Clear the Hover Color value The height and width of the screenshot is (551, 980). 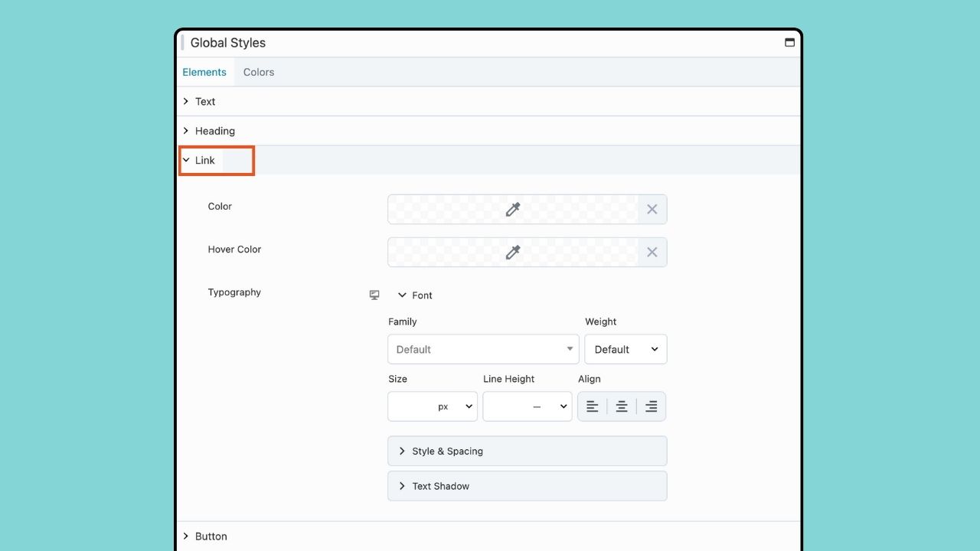652,252
